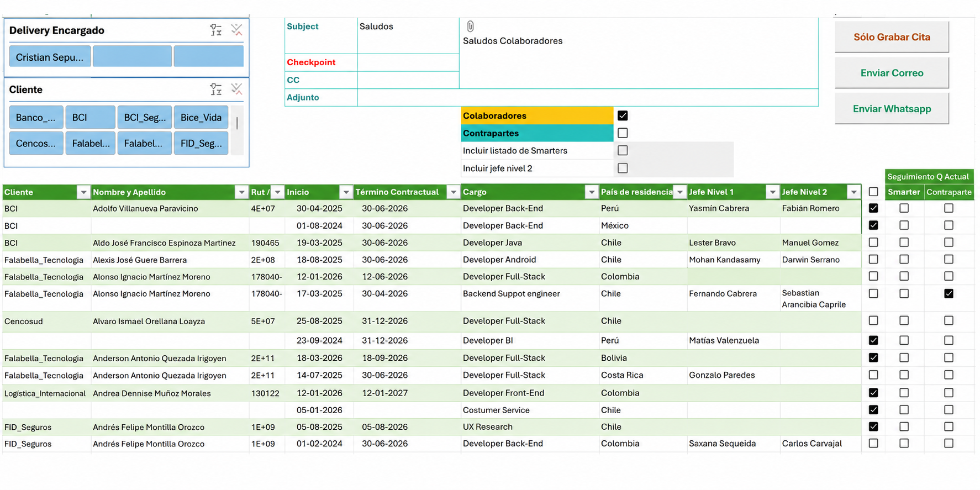Expand the Jefe Nivel 2 filter dropdown
Viewport: 980px width, 490px height.
pos(854,192)
